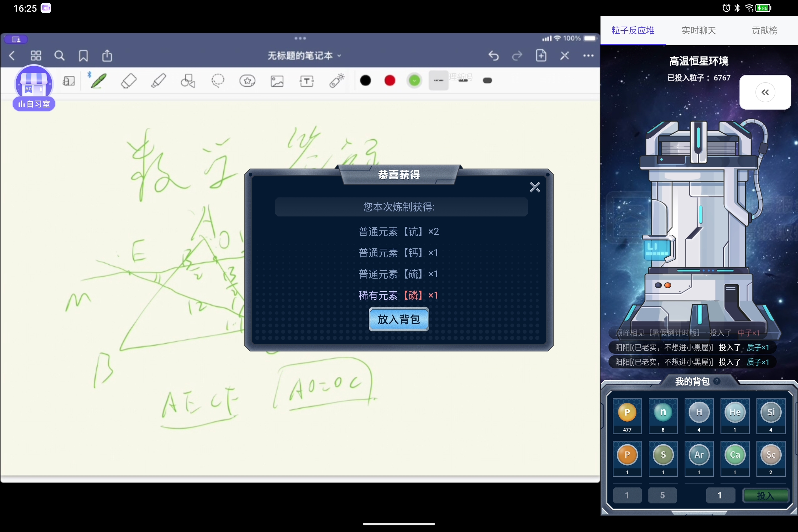Select the He element in backpack
The height and width of the screenshot is (532, 798).
pyautogui.click(x=735, y=416)
